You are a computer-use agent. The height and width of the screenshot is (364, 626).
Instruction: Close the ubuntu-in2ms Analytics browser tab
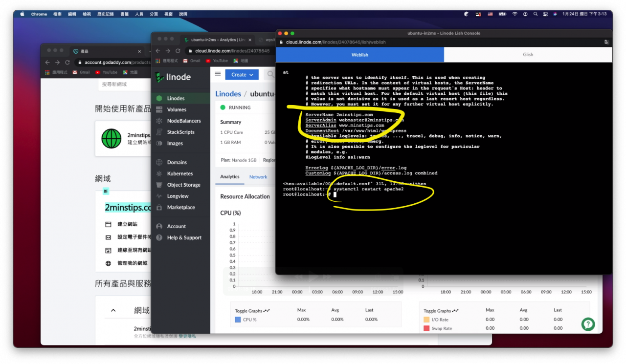250,40
